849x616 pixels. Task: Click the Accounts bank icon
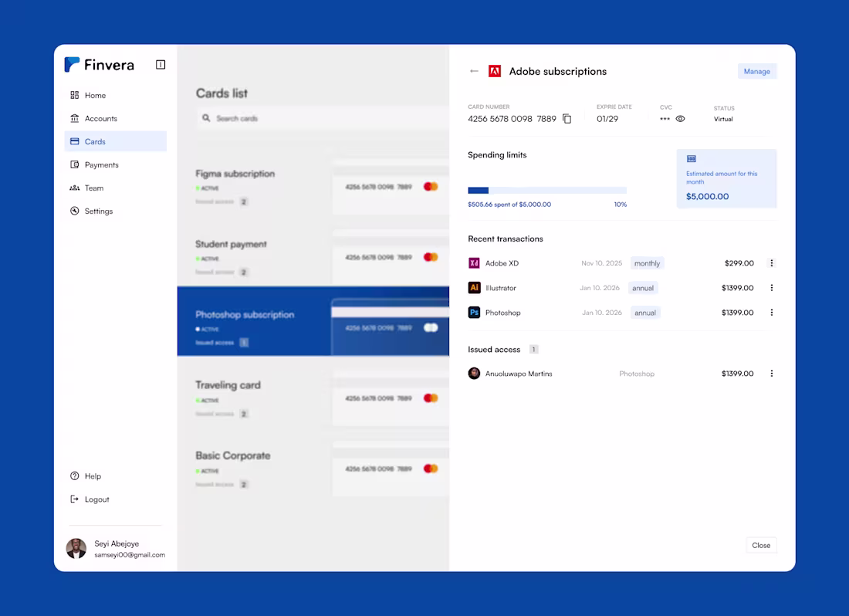pyautogui.click(x=75, y=118)
